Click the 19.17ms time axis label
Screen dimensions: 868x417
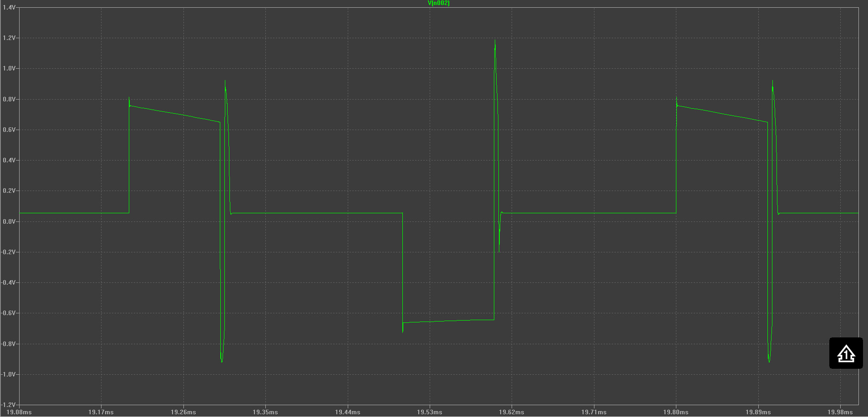click(x=101, y=412)
